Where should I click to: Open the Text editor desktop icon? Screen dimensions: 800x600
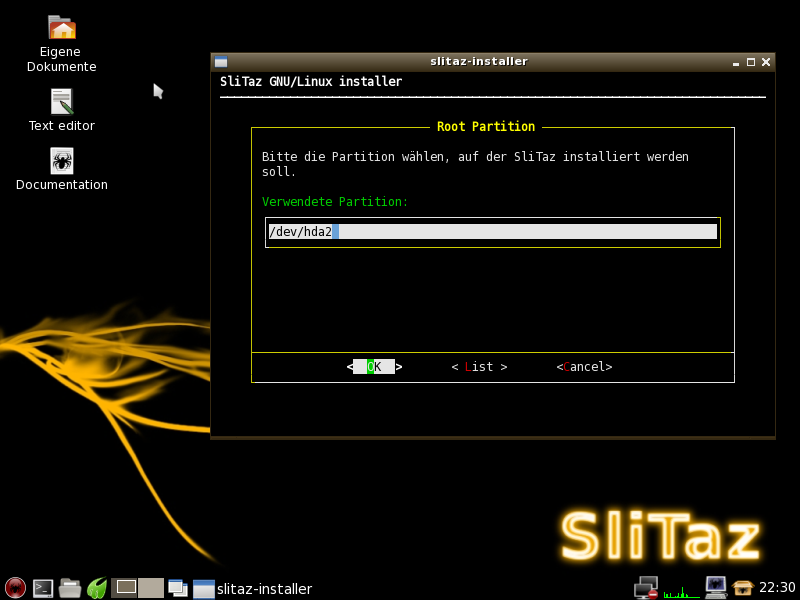click(62, 110)
